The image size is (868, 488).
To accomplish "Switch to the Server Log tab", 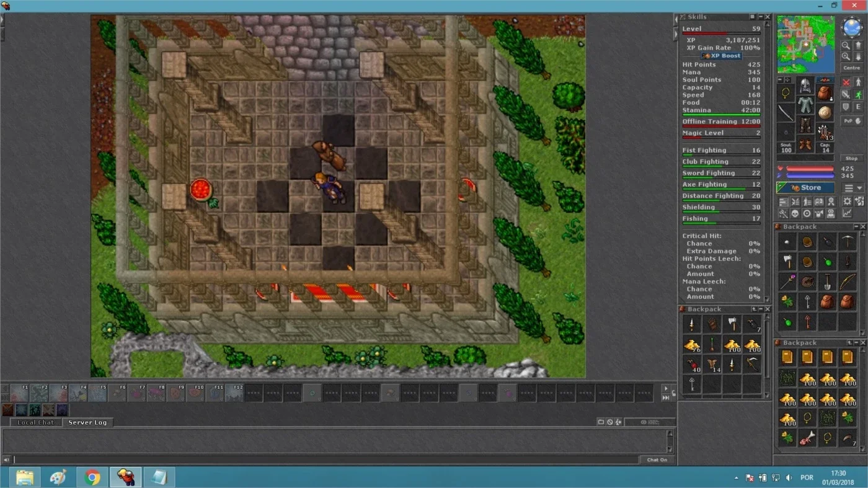I will pyautogui.click(x=87, y=422).
